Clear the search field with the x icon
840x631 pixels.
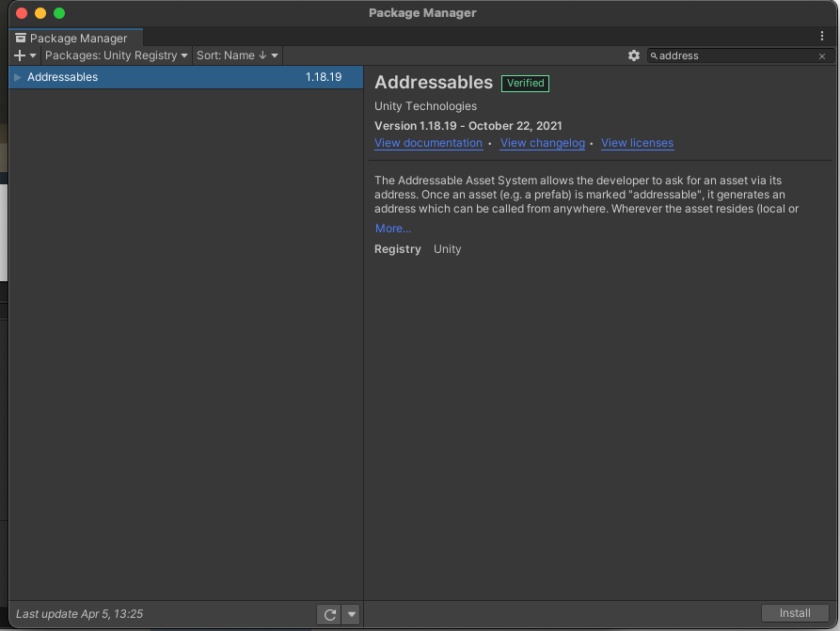pos(820,55)
